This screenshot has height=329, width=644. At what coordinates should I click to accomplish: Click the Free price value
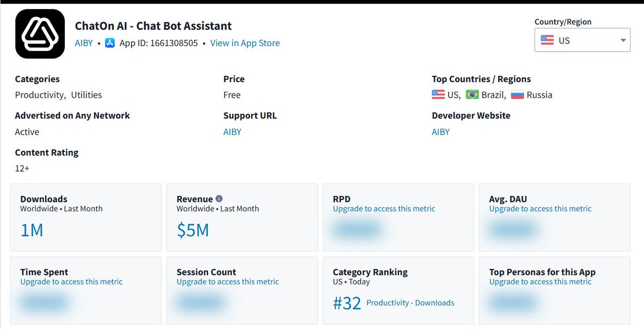coord(232,94)
